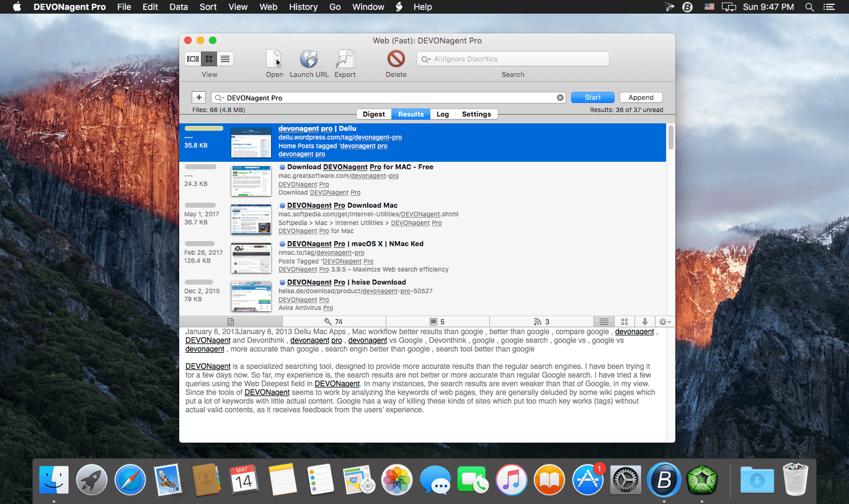The image size is (849, 504).
Task: Open iTunes from the Dock
Action: 512,480
